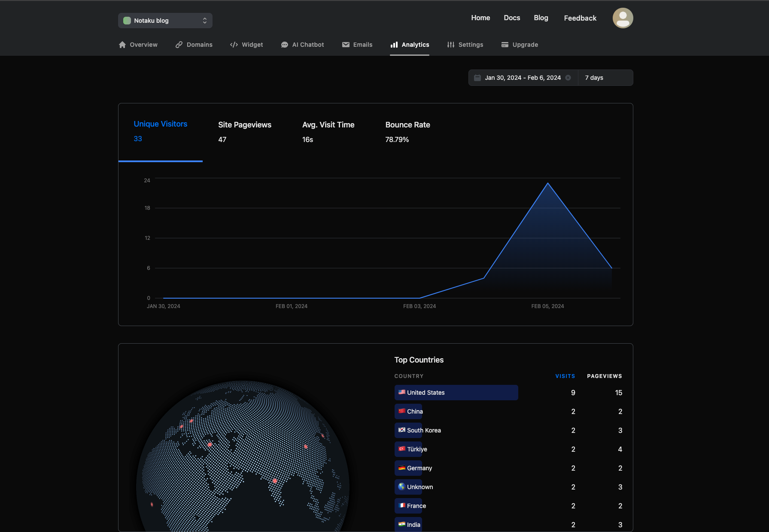Click the Widget code brackets icon
The image size is (769, 532).
[234, 45]
